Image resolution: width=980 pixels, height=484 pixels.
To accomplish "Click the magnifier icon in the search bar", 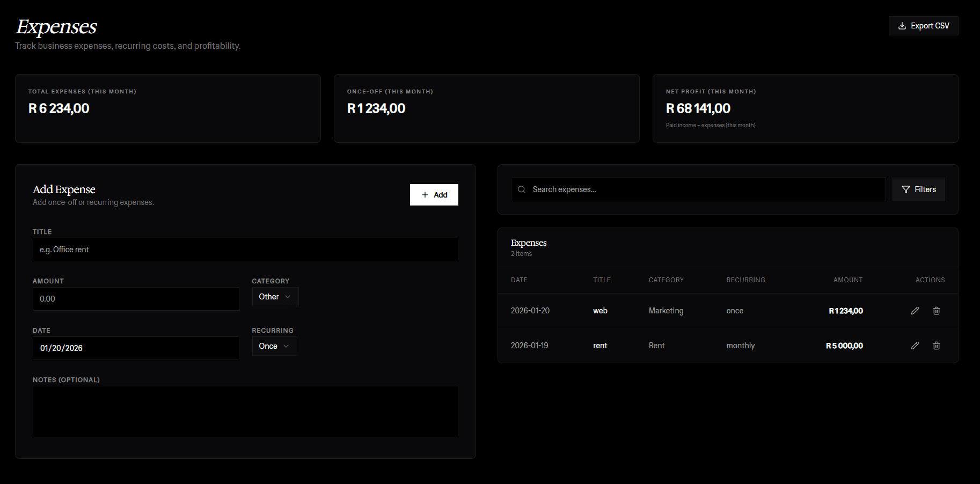I will click(x=521, y=189).
